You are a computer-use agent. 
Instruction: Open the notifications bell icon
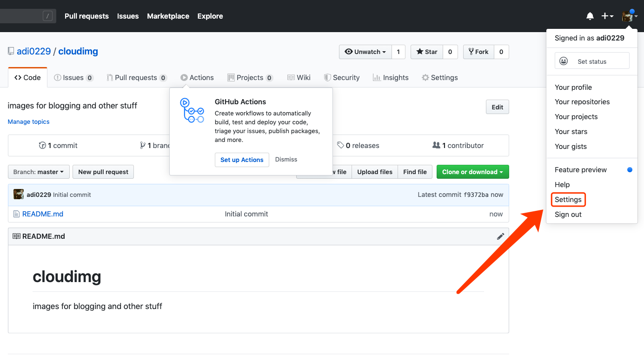click(x=590, y=16)
